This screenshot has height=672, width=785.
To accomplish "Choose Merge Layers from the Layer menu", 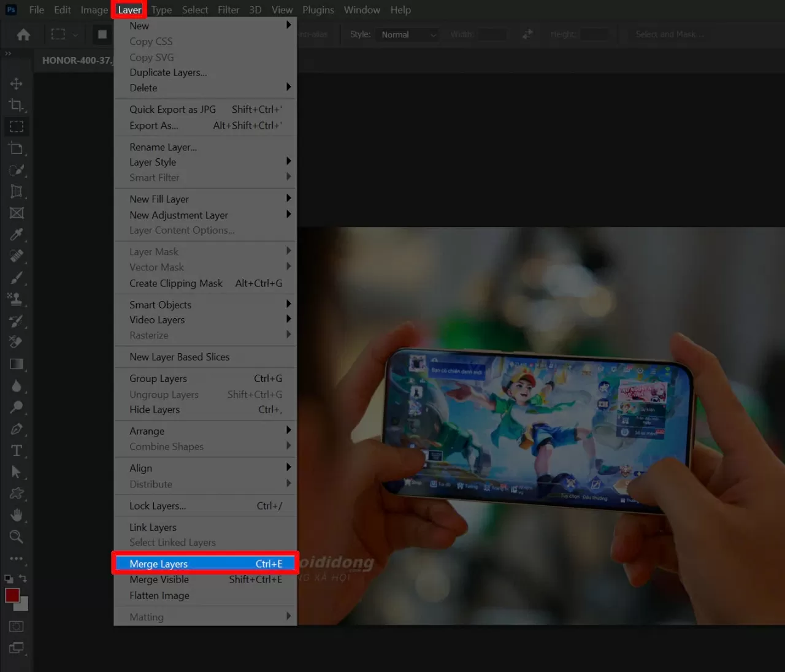I will (159, 563).
